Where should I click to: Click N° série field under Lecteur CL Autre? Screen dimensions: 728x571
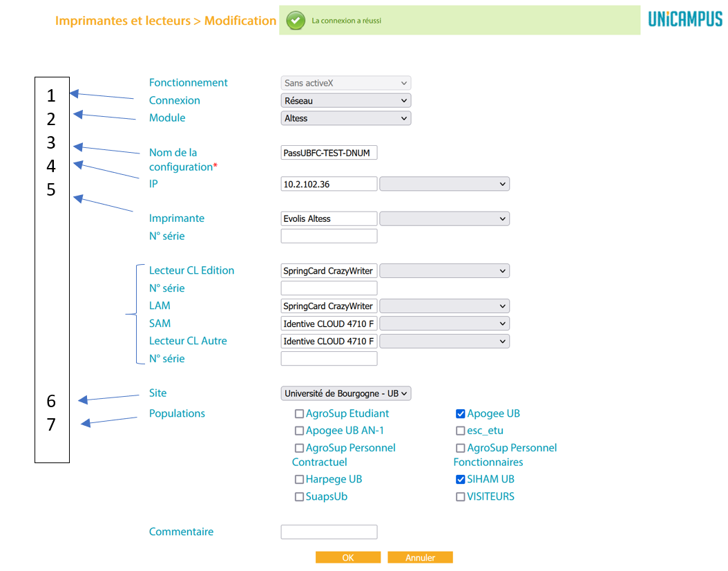click(x=329, y=359)
